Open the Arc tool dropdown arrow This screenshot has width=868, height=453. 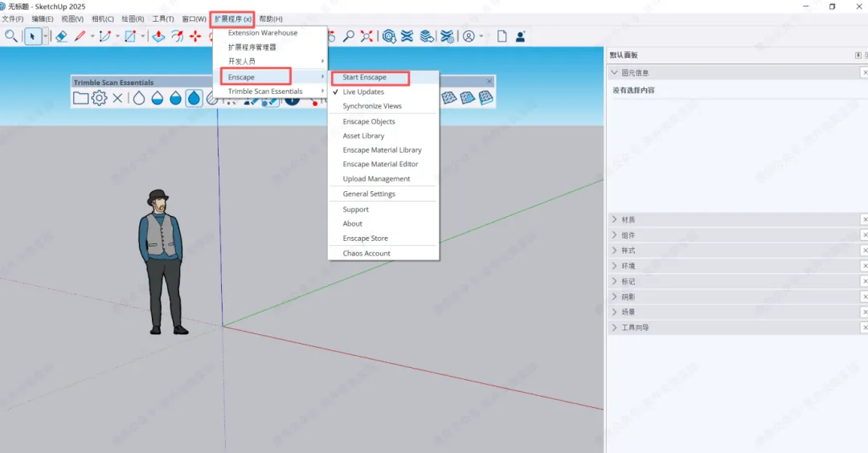pos(117,36)
